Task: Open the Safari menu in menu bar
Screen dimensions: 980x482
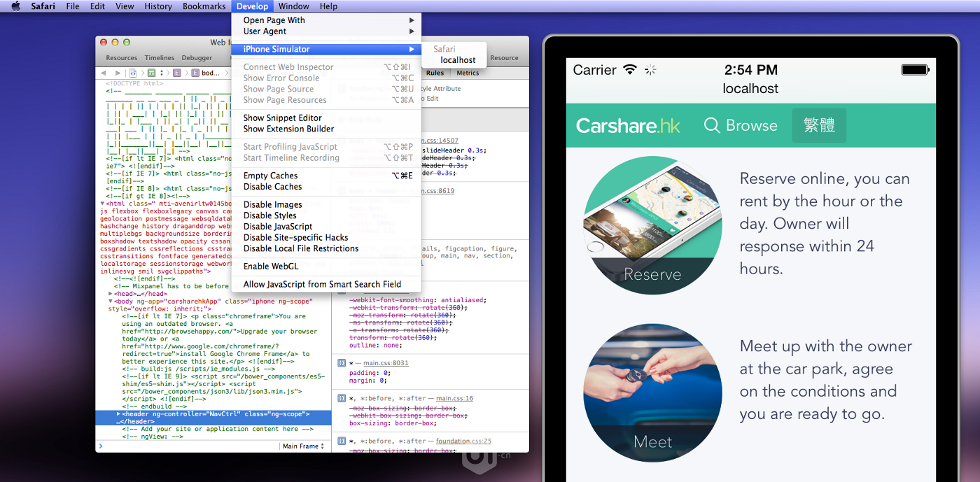Action: point(43,6)
